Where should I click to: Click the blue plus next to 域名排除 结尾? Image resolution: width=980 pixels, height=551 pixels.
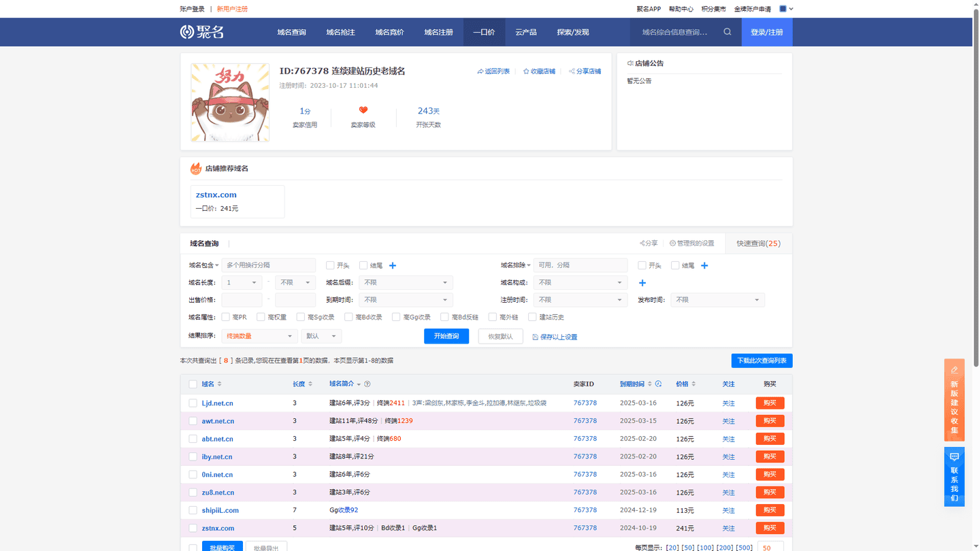click(x=704, y=266)
